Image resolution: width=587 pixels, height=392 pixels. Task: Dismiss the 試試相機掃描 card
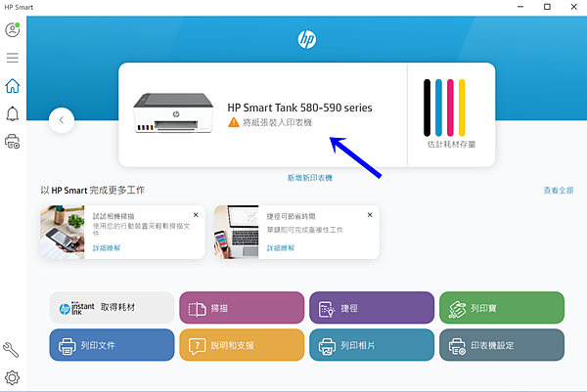pyautogui.click(x=196, y=215)
